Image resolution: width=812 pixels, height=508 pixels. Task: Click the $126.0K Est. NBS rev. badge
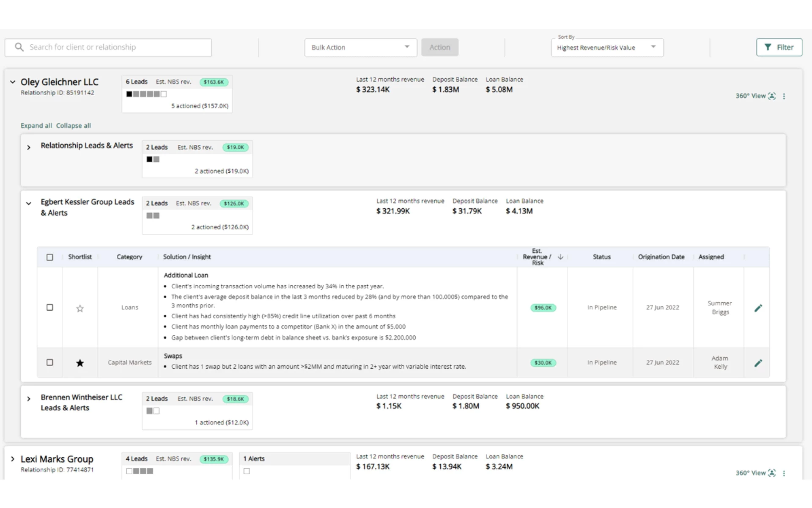[x=234, y=204]
